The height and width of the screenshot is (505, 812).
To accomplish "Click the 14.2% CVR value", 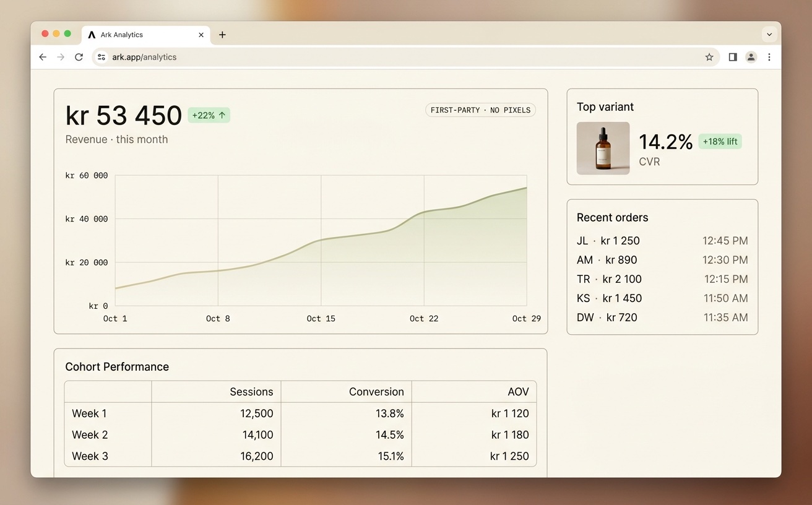I will (x=665, y=142).
